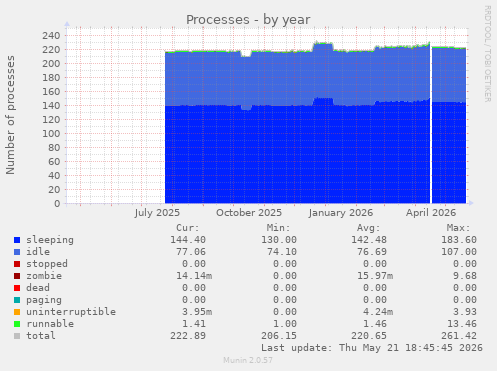497x371 pixels.
Task: Click the 0 y-axis tick label
Action: 57,204
